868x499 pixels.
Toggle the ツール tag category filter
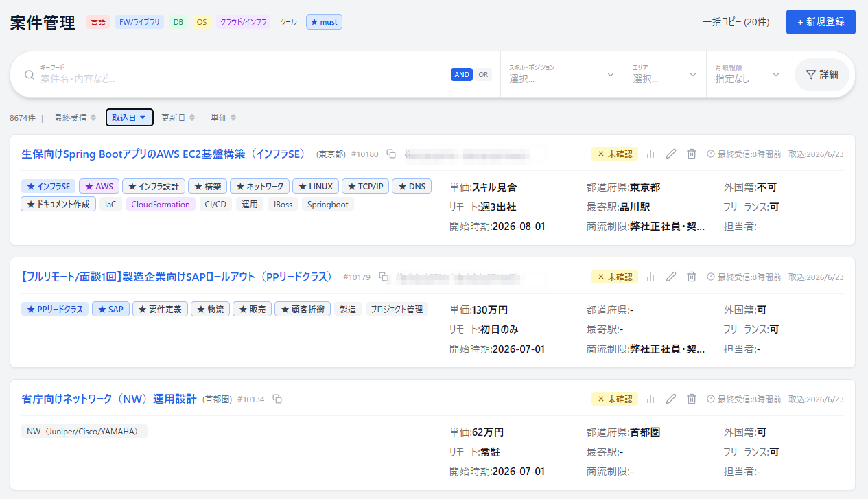pos(288,22)
